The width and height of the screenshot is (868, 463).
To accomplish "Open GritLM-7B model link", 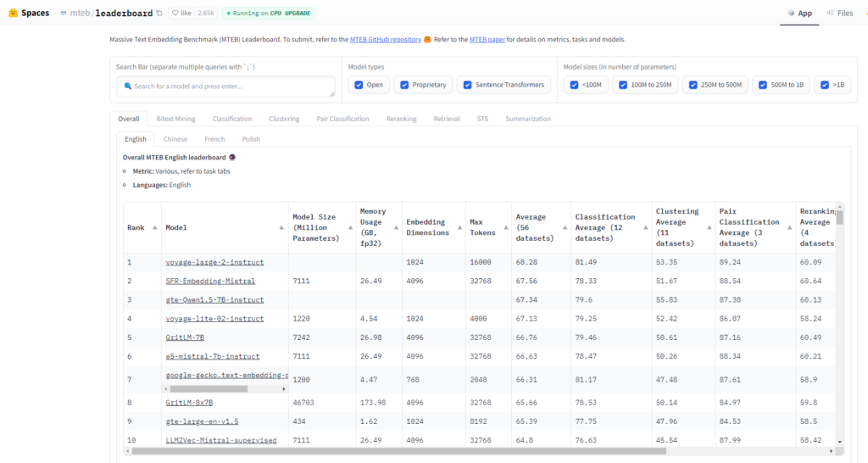I will [x=185, y=337].
